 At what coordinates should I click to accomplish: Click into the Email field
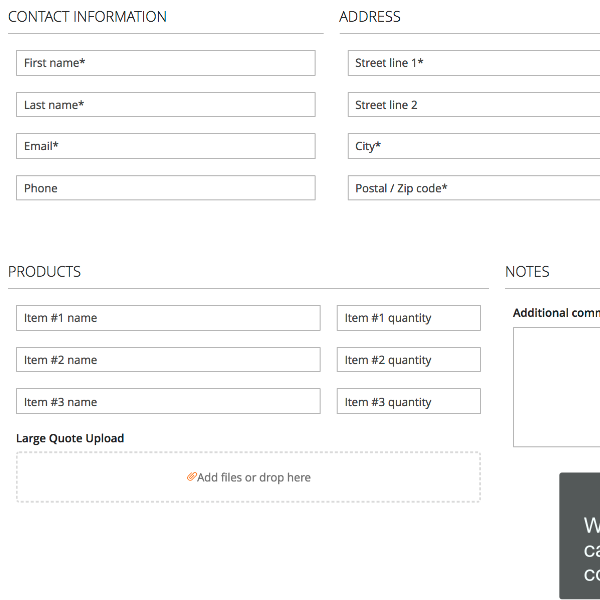(166, 146)
